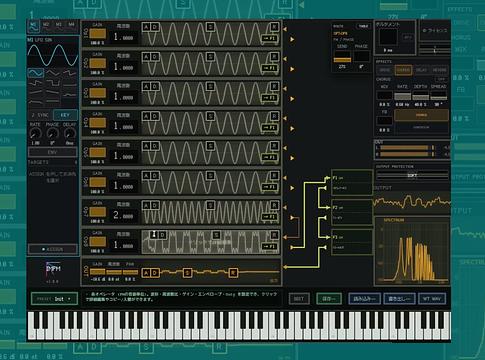Toggle the LFO KEY button
Image resolution: width=485 pixels, height=360 pixels.
coord(65,115)
